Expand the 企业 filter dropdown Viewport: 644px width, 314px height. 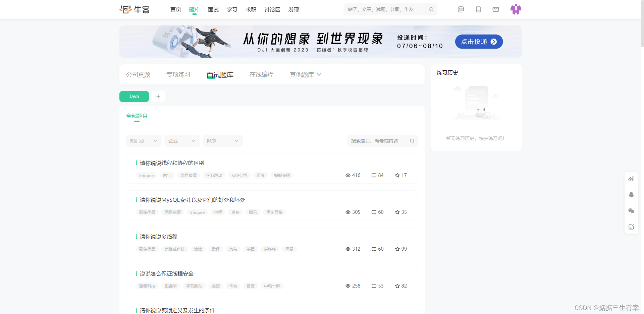(x=182, y=141)
